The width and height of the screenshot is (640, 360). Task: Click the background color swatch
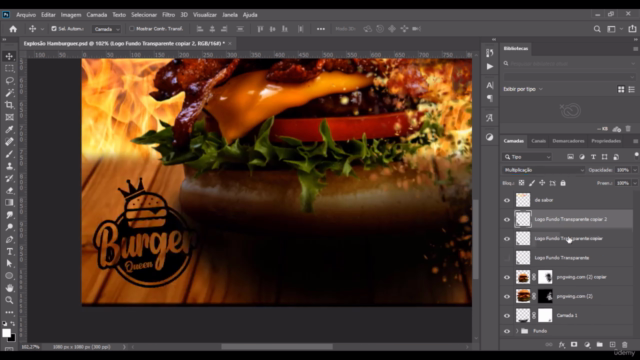(13, 338)
